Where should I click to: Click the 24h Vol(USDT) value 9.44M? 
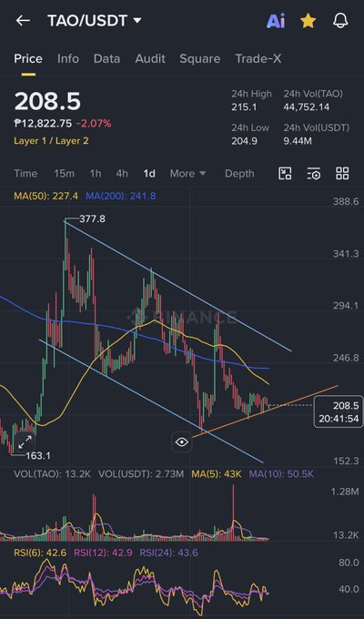(x=298, y=140)
